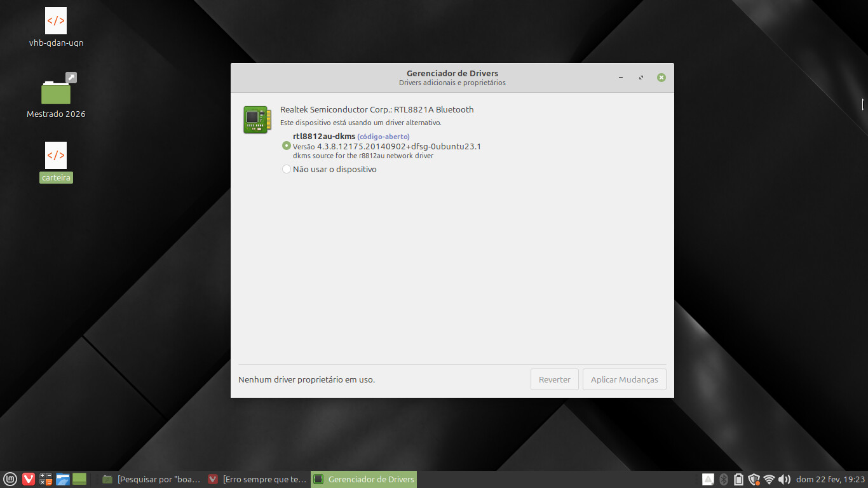Click the volume speaker tray icon

(784, 479)
